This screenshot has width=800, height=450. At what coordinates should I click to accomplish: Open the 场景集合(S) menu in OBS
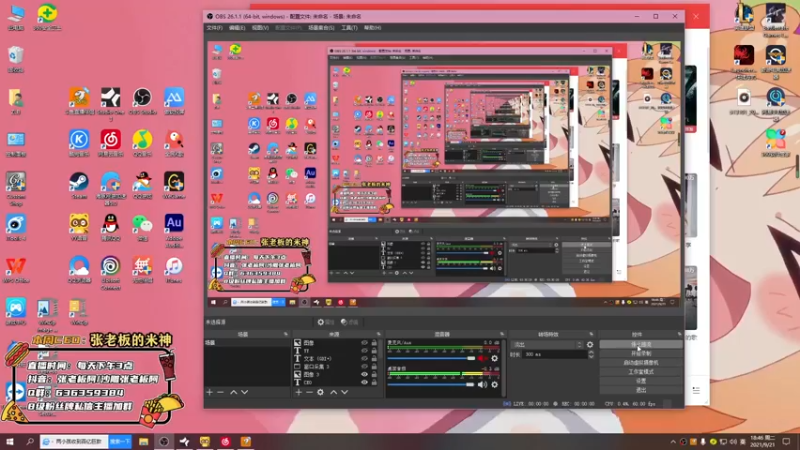click(321, 28)
